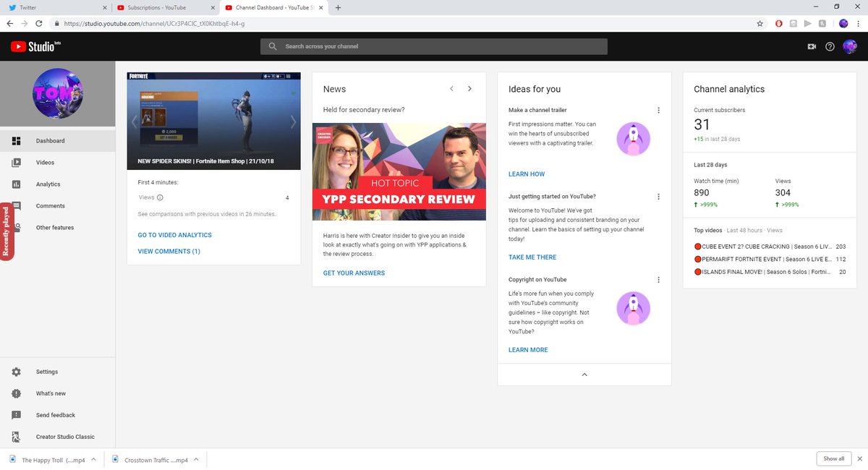Open The Happy Troll download options arrow
Viewport: 868px width, 470px height.
coord(94,460)
